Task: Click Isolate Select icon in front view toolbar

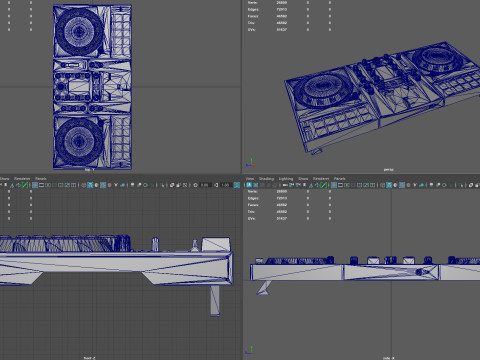Action: coord(162,185)
